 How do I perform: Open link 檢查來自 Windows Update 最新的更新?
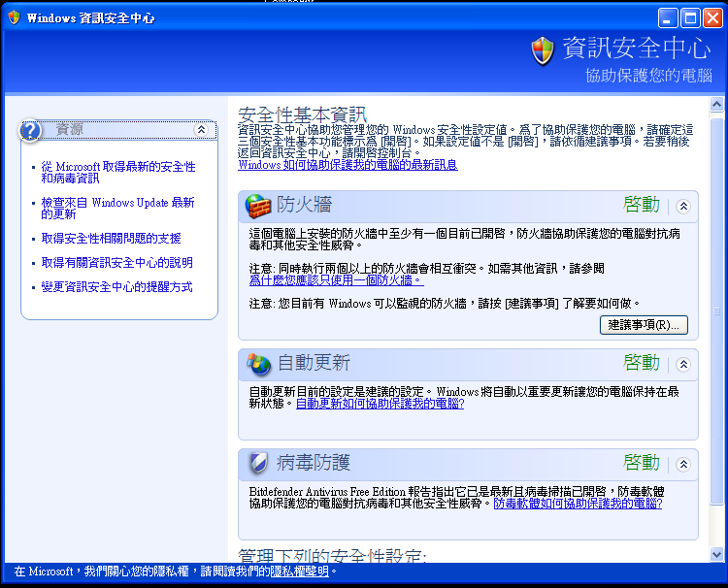(x=117, y=208)
